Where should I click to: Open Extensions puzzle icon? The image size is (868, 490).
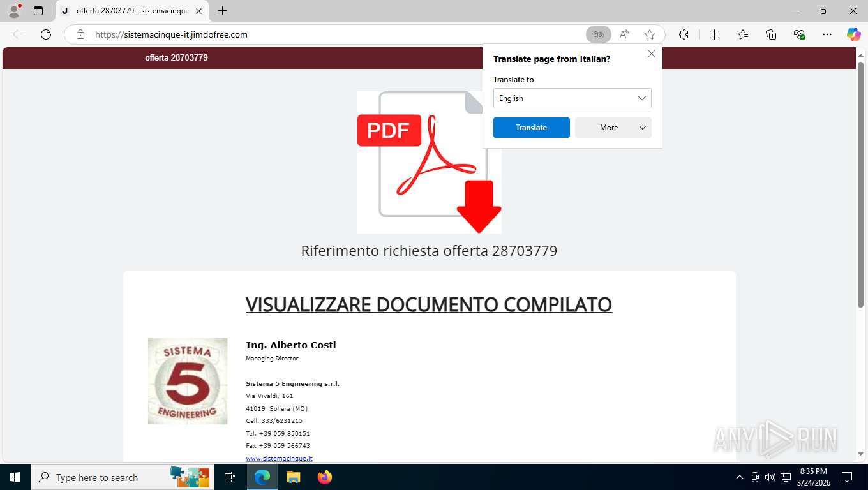(684, 34)
